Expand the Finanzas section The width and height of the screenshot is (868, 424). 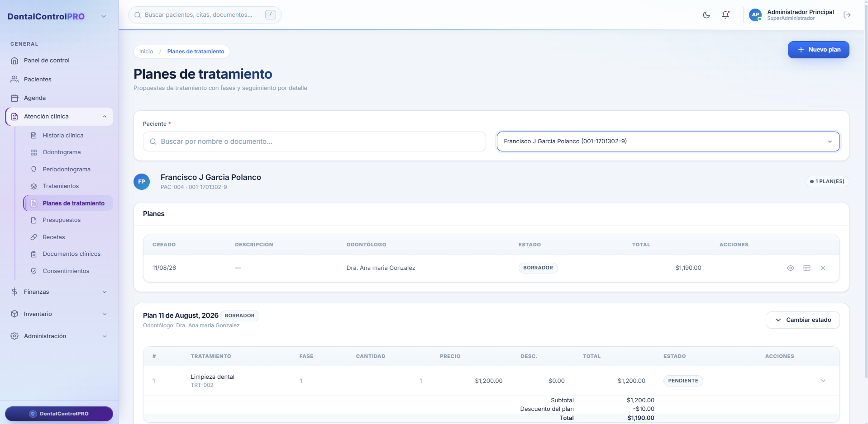(x=59, y=292)
